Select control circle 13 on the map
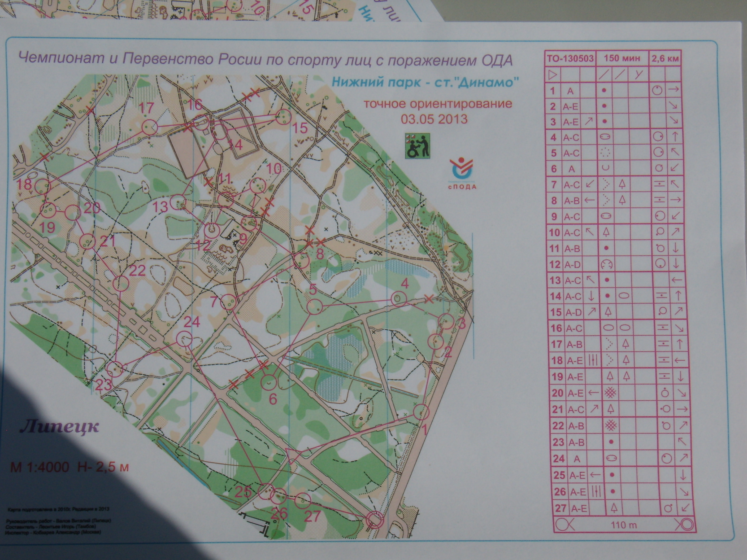This screenshot has height=560, width=747. point(178,202)
